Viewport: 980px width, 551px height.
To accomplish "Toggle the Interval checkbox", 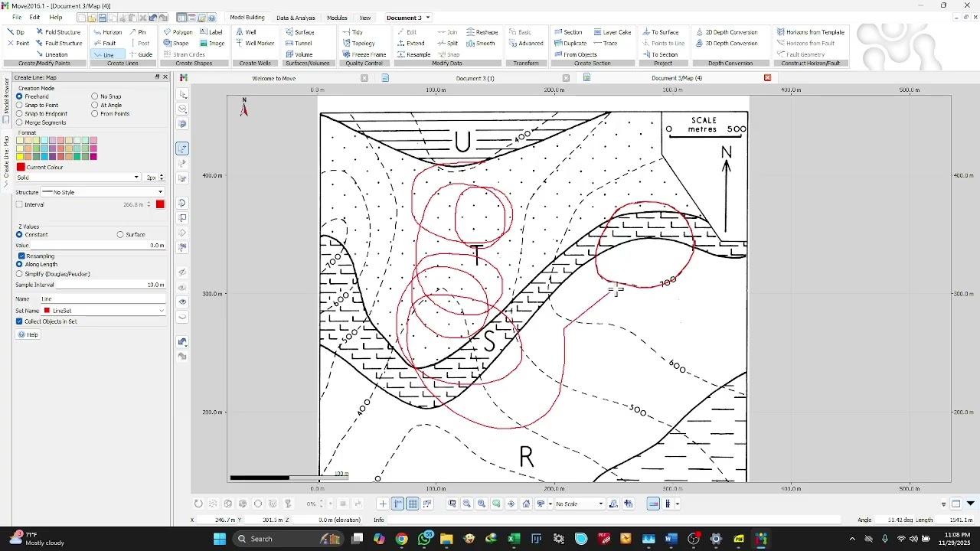I will (19, 204).
